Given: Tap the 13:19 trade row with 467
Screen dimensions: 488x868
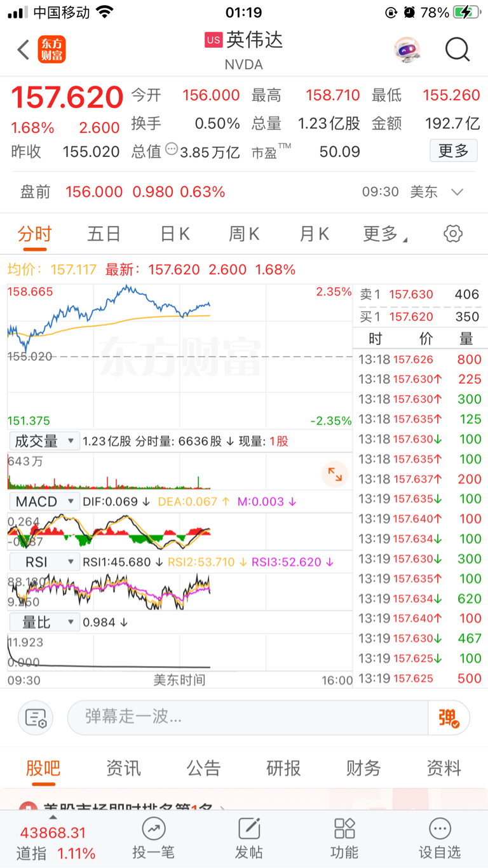Looking at the screenshot, I should pyautogui.click(x=420, y=639).
